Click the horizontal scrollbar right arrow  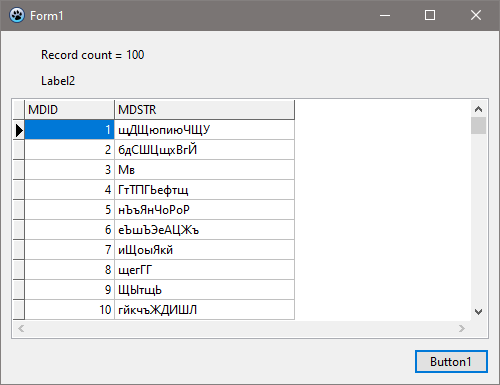click(x=462, y=329)
